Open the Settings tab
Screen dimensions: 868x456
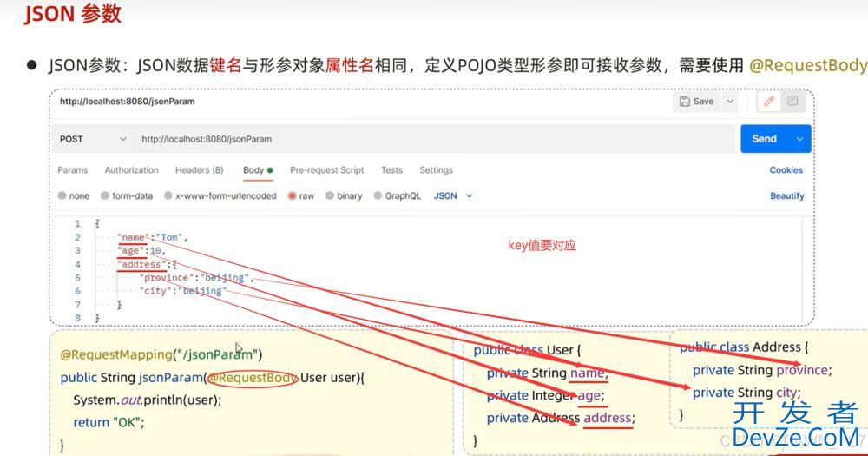(x=436, y=170)
